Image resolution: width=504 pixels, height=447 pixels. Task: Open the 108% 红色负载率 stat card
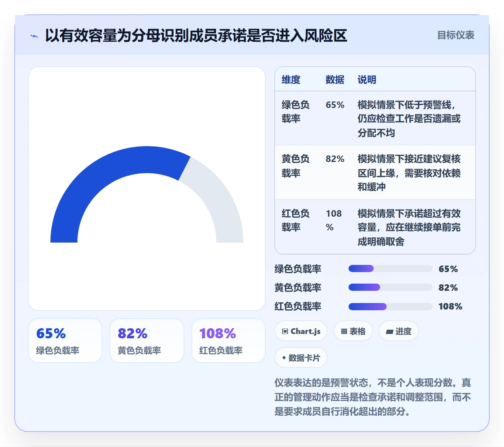pyautogui.click(x=229, y=340)
